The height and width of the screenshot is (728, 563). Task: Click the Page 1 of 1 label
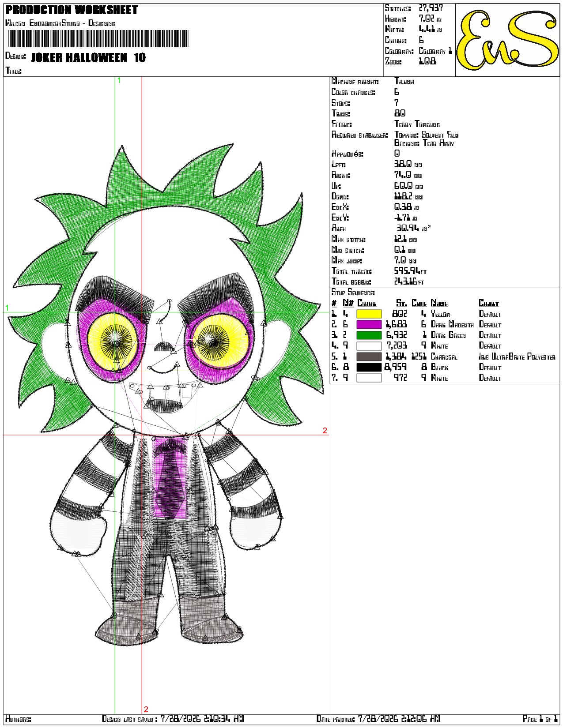coord(540,719)
